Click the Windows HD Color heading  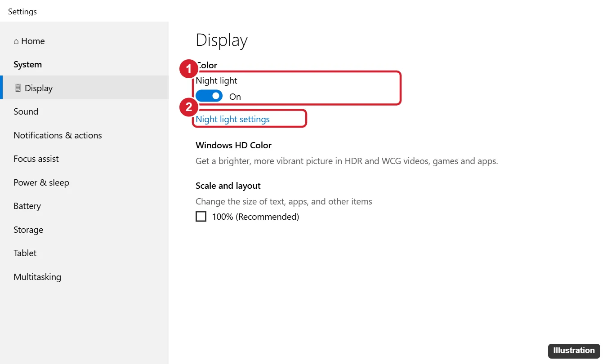pos(233,145)
